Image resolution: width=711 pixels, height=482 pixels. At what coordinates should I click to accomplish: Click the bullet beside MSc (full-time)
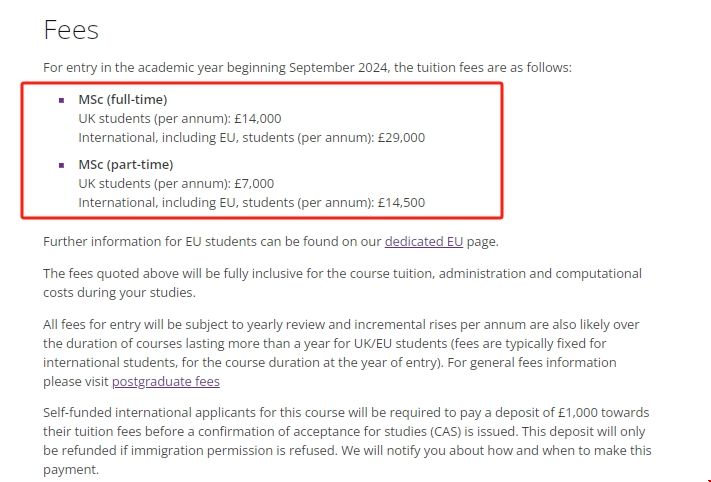tap(61, 100)
